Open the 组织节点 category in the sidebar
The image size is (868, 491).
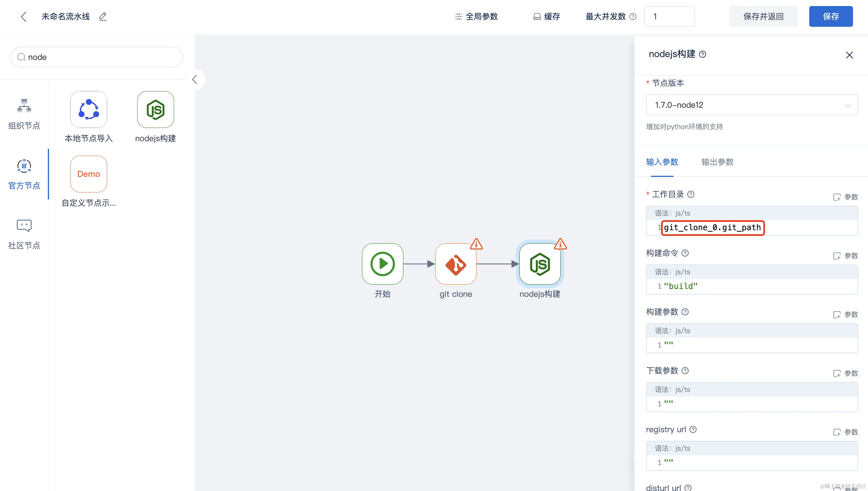tap(24, 115)
